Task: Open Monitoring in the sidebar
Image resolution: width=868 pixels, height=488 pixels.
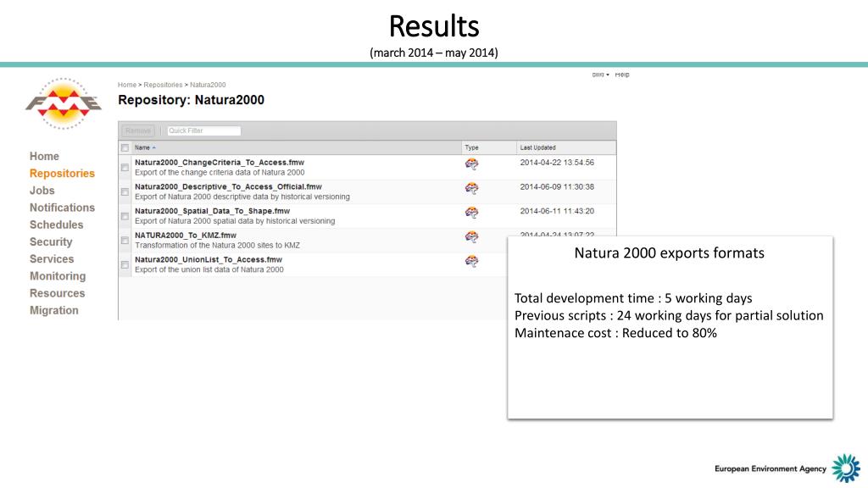Action: [58, 276]
